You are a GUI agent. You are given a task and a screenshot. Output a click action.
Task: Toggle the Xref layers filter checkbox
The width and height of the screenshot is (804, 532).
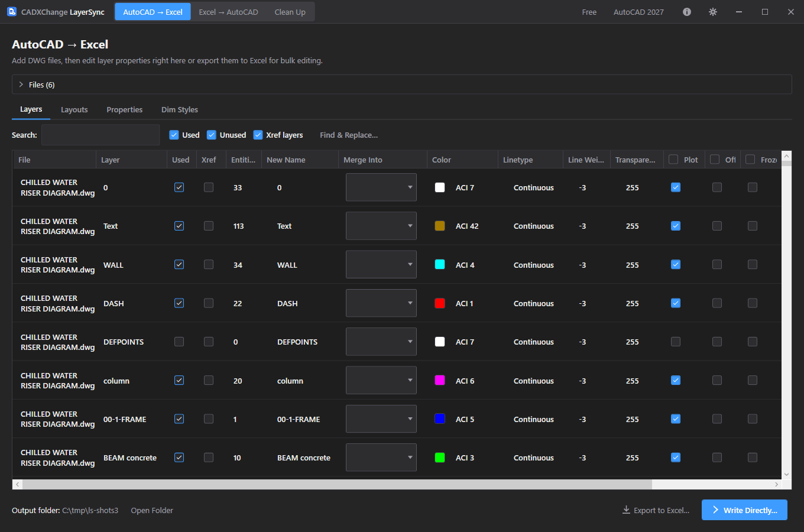coord(258,135)
